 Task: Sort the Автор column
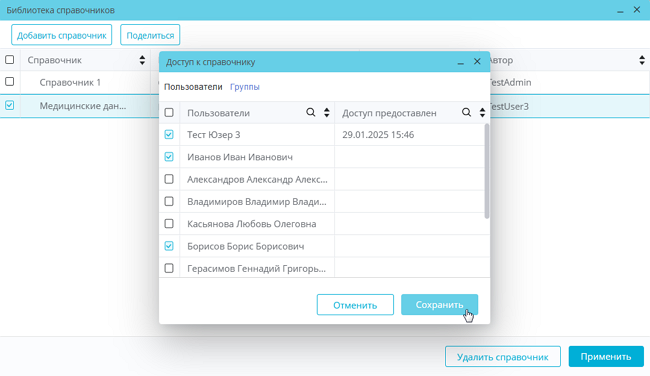(x=642, y=60)
